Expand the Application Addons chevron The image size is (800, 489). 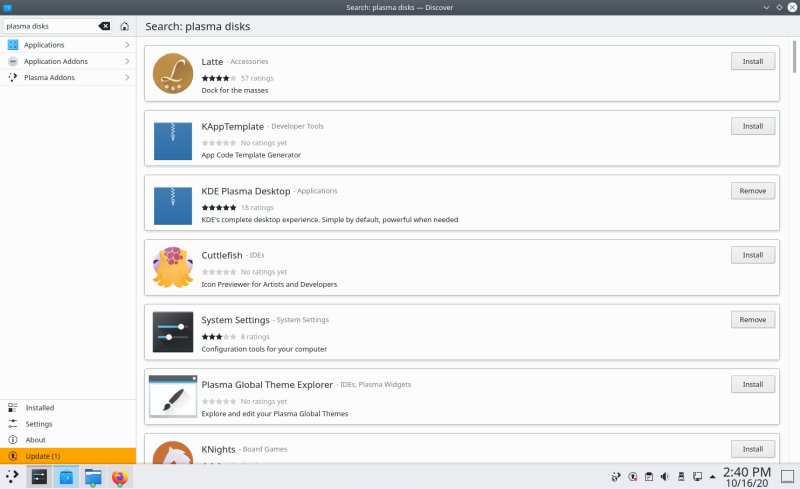coord(127,61)
